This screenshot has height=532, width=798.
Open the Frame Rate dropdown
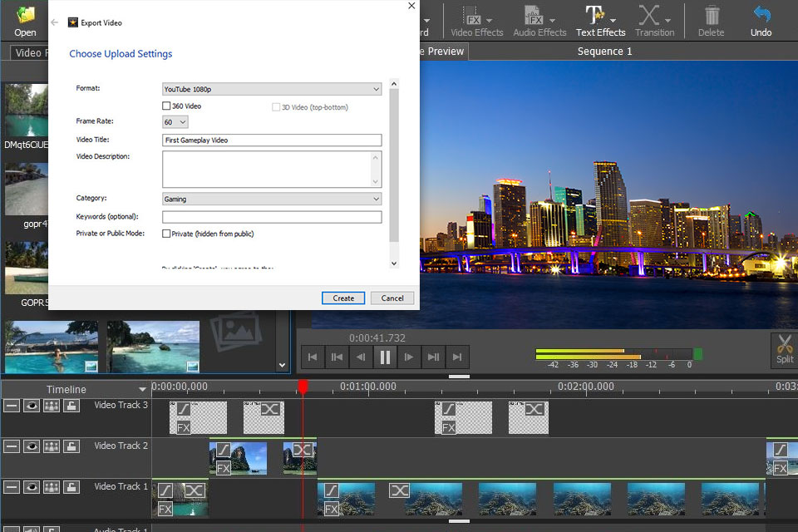pyautogui.click(x=175, y=122)
